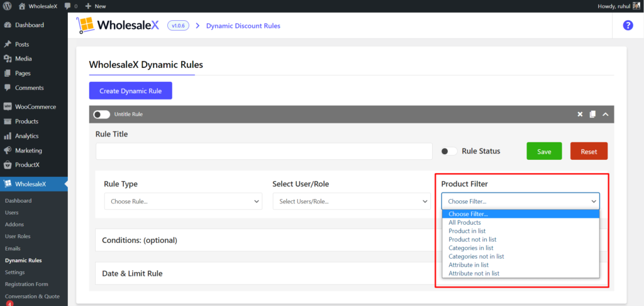This screenshot has width=644, height=306.
Task: Open WholesaleX Dashboard submenu item
Action: tap(18, 201)
